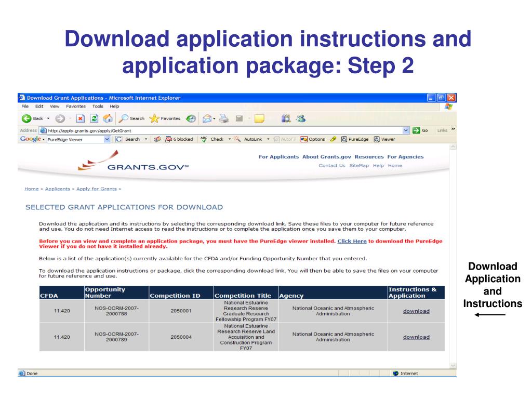Open the History icon in toolbar
Image resolution: width=532 pixels, height=399 pixels.
(191, 118)
